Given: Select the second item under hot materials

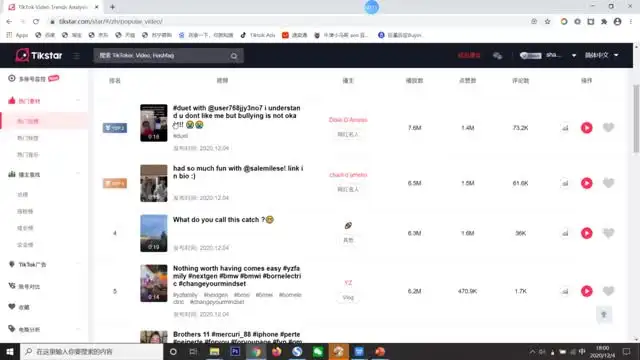Looking at the screenshot, I should [28, 138].
